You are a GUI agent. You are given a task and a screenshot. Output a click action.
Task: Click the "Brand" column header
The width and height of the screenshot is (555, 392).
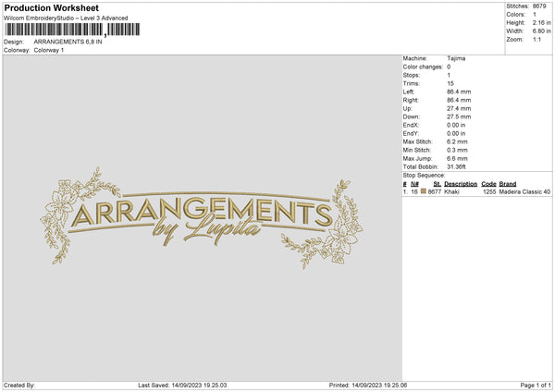[x=508, y=184]
